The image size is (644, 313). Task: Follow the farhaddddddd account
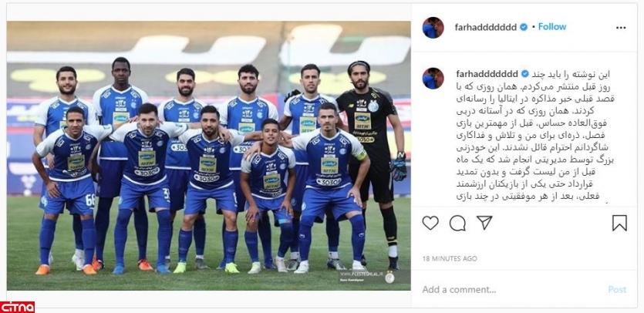click(552, 27)
